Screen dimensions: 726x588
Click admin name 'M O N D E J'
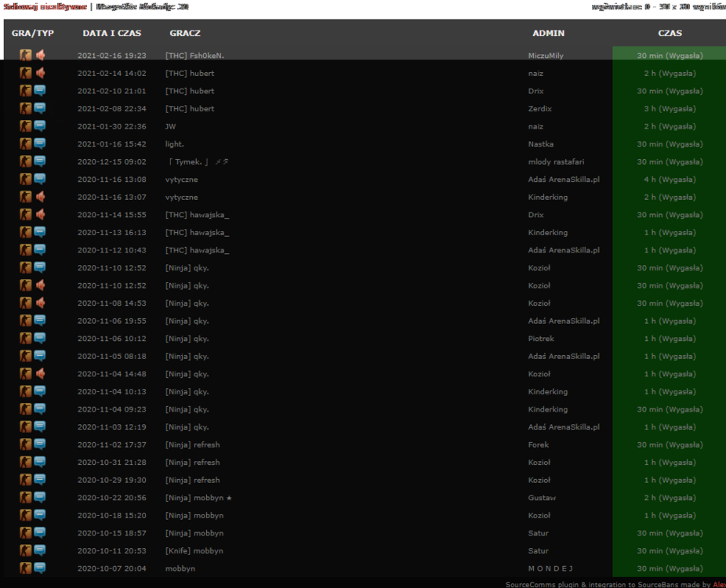click(550, 568)
